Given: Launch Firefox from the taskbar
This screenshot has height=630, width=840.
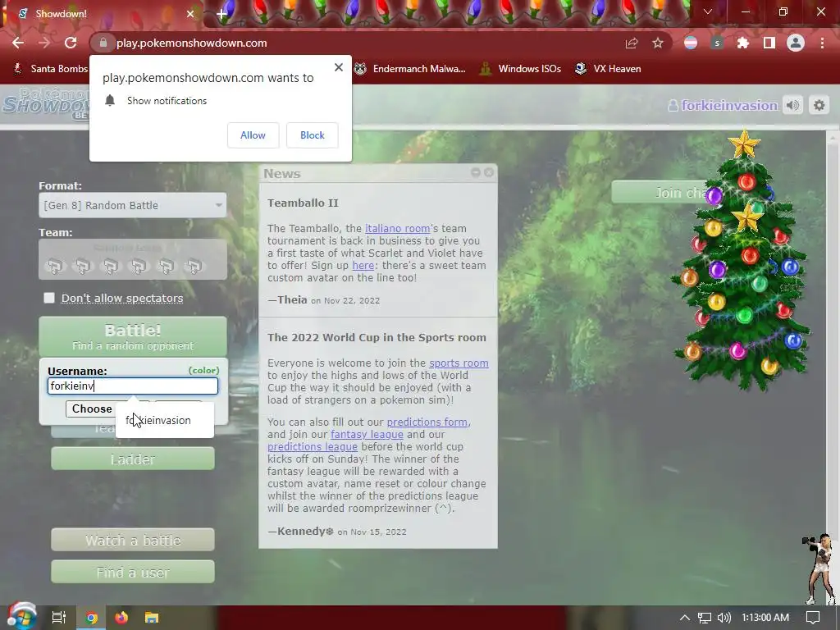Looking at the screenshot, I should point(121,618).
